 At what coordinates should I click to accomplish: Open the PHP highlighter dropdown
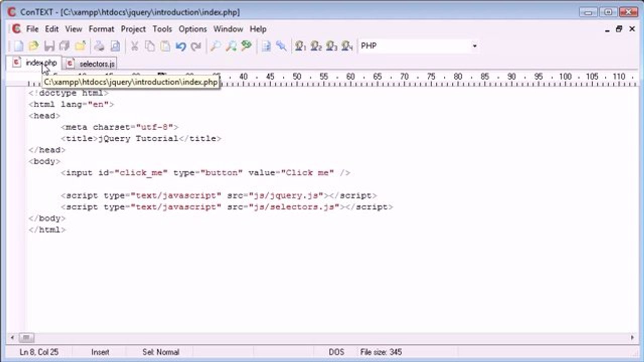click(x=474, y=46)
